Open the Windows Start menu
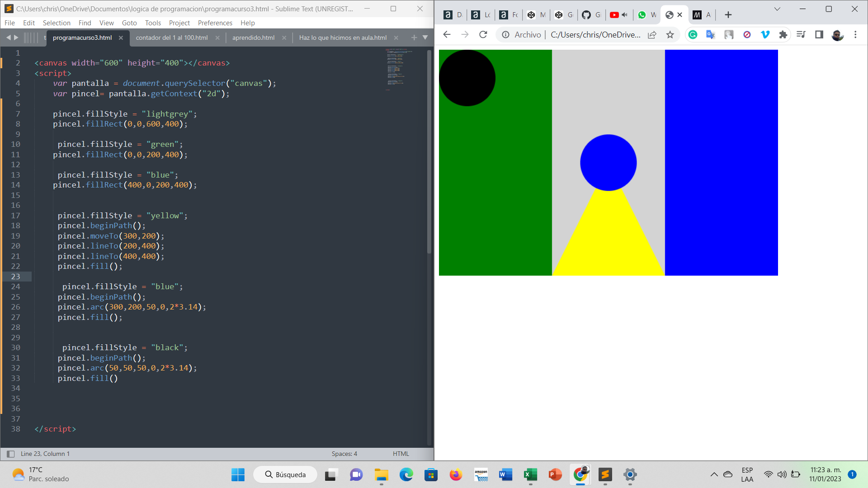 (x=238, y=474)
